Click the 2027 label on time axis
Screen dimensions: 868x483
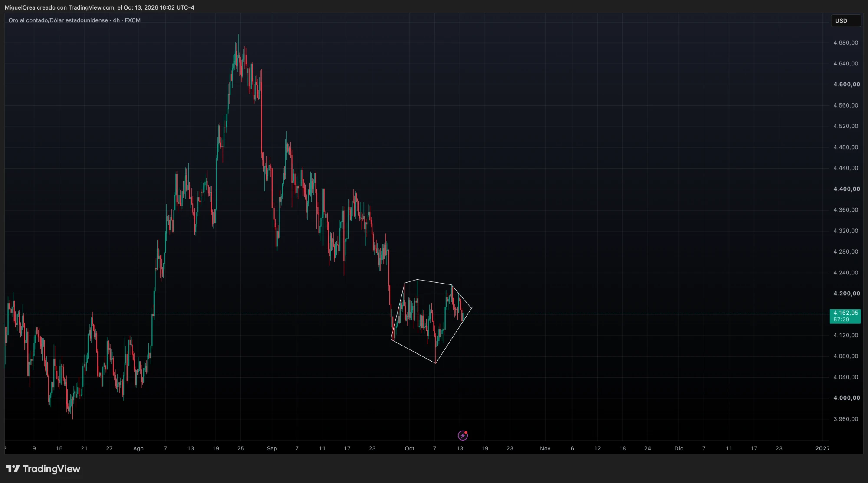[x=822, y=449]
